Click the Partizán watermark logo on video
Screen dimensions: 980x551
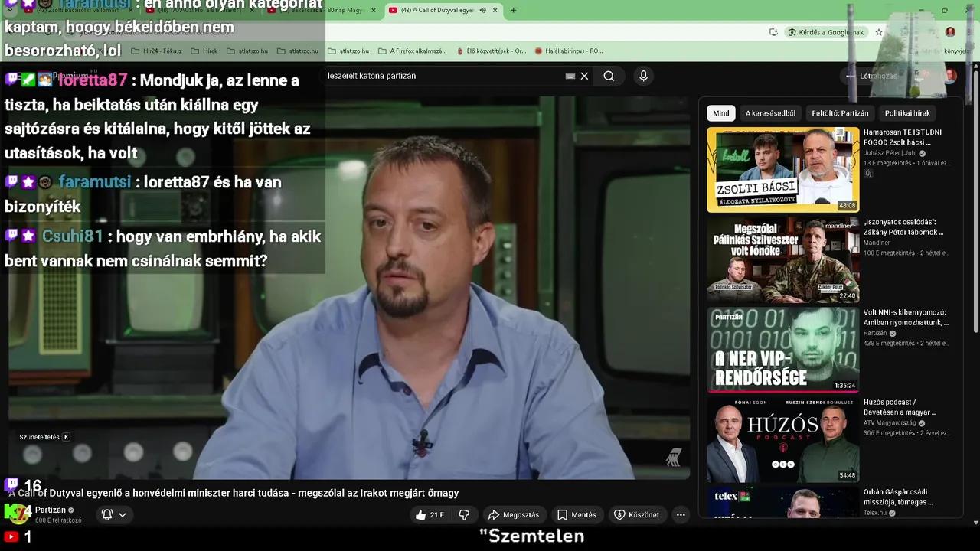point(673,458)
